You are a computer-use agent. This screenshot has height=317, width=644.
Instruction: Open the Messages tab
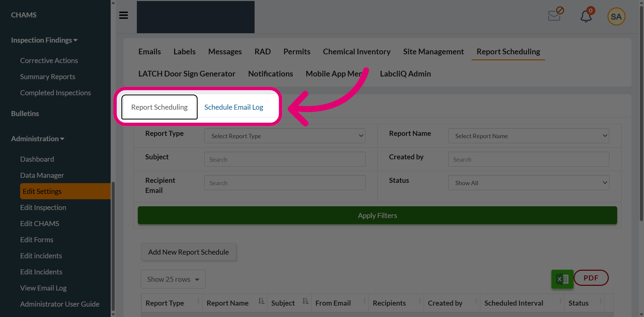[x=225, y=52]
